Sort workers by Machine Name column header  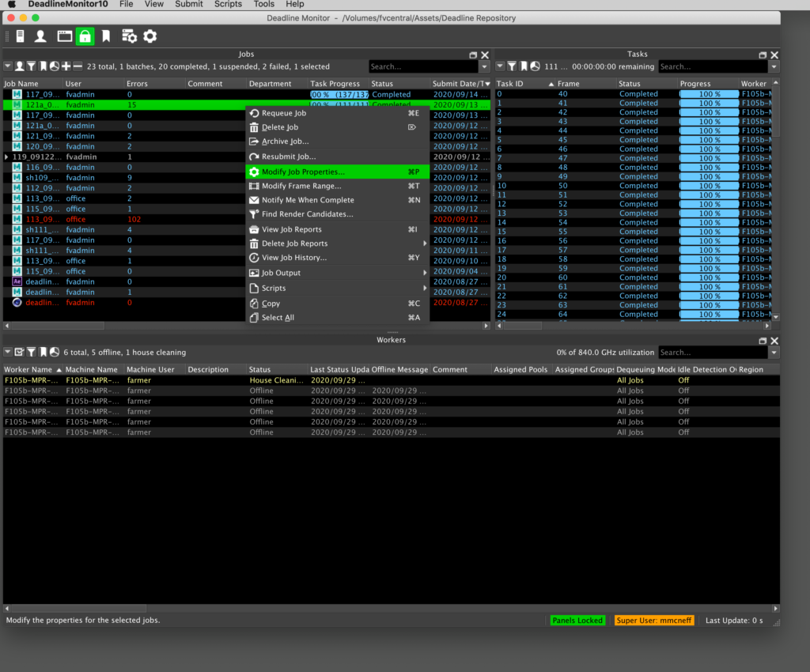point(94,369)
